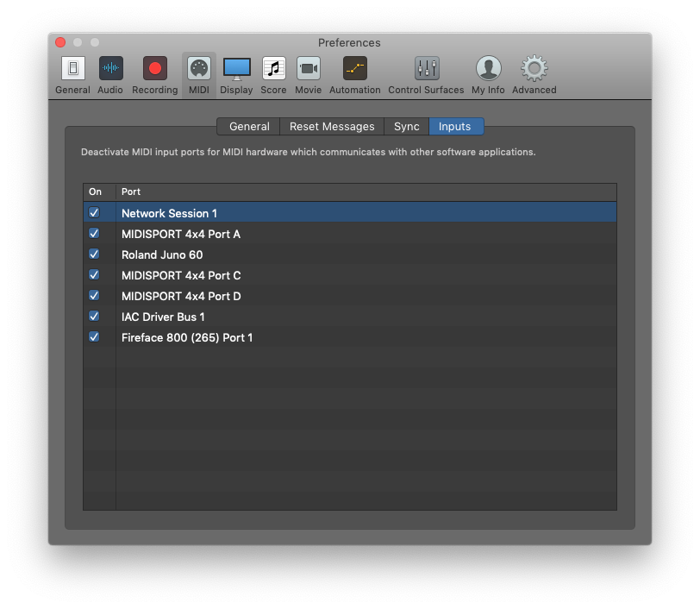This screenshot has width=700, height=609.
Task: Click the On column header
Action: pos(99,191)
